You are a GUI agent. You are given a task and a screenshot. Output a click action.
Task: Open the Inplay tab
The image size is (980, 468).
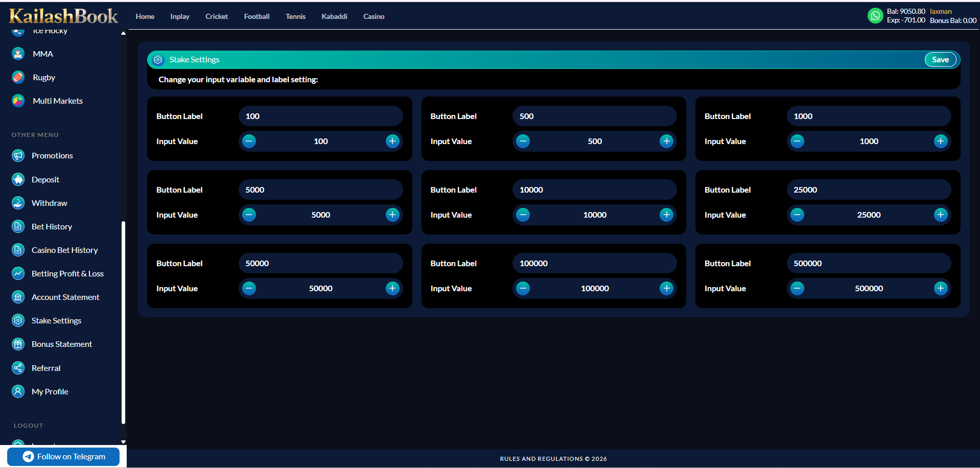180,16
